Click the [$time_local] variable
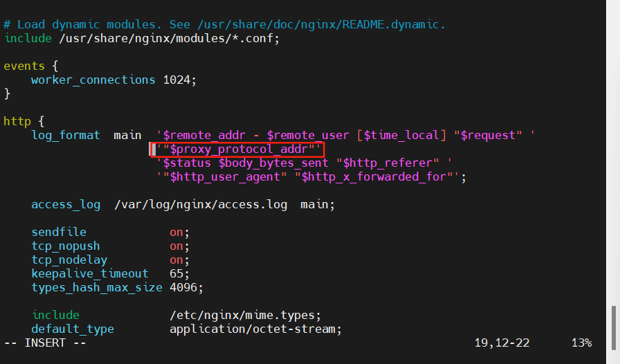Screen dimensions: 620x364 pyautogui.click(x=401, y=136)
